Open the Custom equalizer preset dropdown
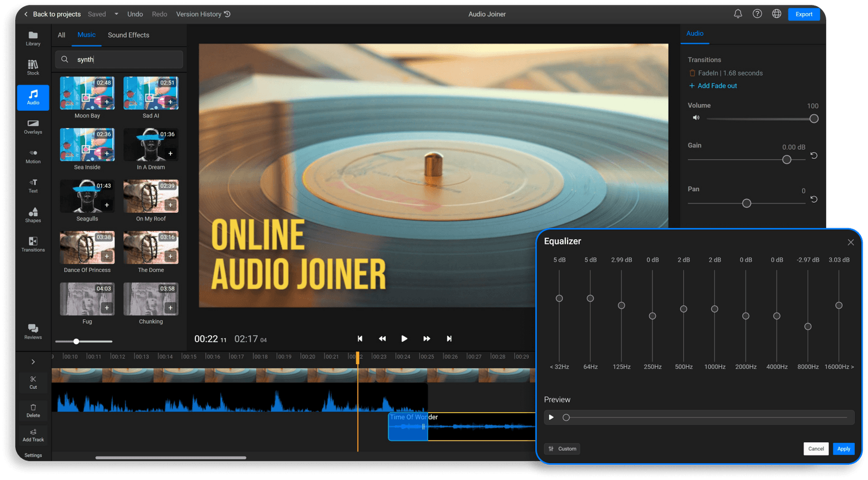 pyautogui.click(x=562, y=449)
